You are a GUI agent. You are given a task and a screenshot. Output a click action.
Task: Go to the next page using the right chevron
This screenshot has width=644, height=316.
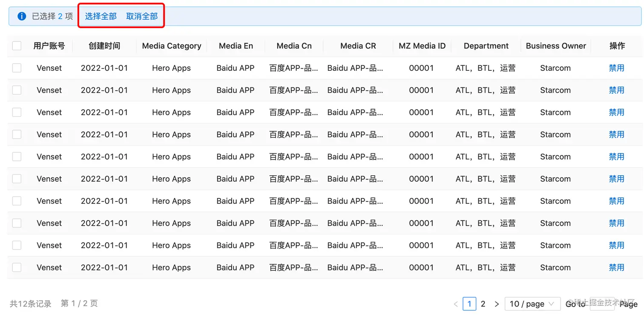click(x=497, y=304)
